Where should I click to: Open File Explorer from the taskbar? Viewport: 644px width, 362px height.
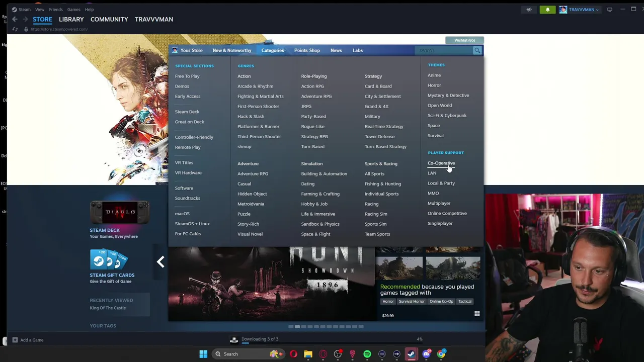pos(308,354)
